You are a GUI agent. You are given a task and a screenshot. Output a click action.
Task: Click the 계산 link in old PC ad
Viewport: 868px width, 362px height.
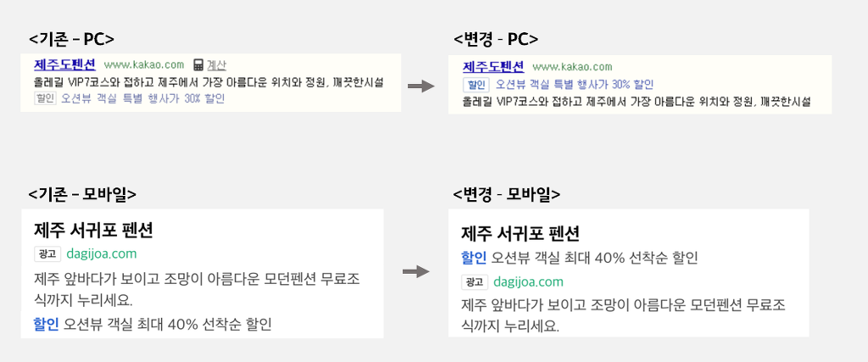216,64
